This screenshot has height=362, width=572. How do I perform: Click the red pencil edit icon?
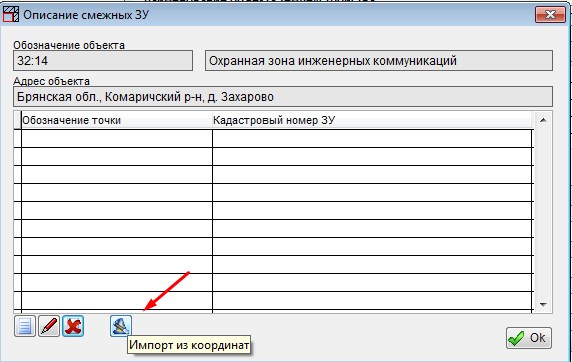[x=49, y=326]
